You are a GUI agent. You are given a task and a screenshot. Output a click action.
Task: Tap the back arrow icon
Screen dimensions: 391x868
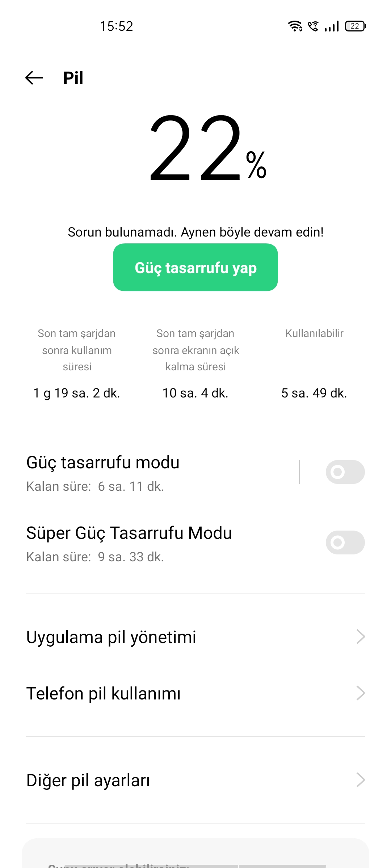(34, 78)
